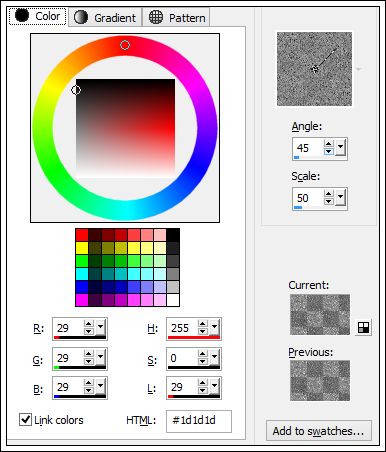Pick the black swatch in palette
Viewport: 386px width, 452px height.
tap(173, 235)
